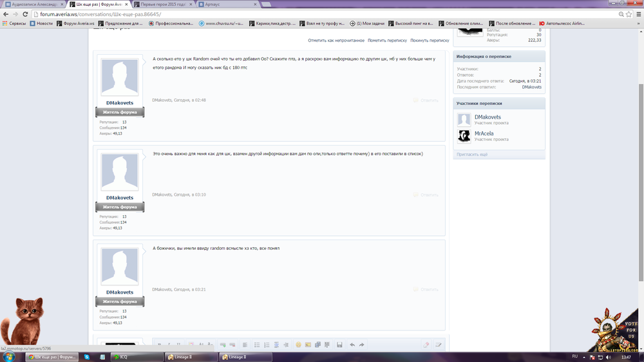The image size is (644, 362).
Task: Expand the bookmarks bar overflow chevron
Action: (638, 23)
